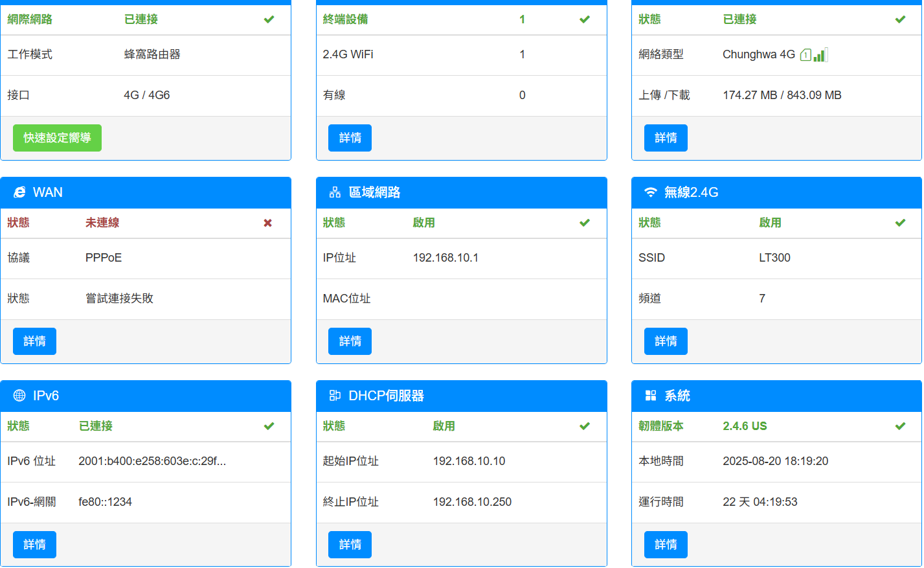This screenshot has height=568, width=924.
Task: Open 詳情 for 終端設備 panel
Action: click(350, 138)
